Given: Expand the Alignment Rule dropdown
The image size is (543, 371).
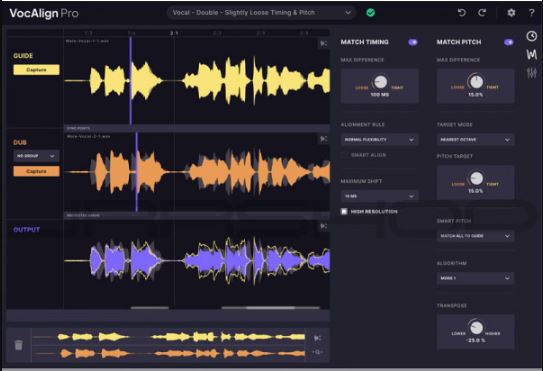Looking at the screenshot, I should coord(380,140).
